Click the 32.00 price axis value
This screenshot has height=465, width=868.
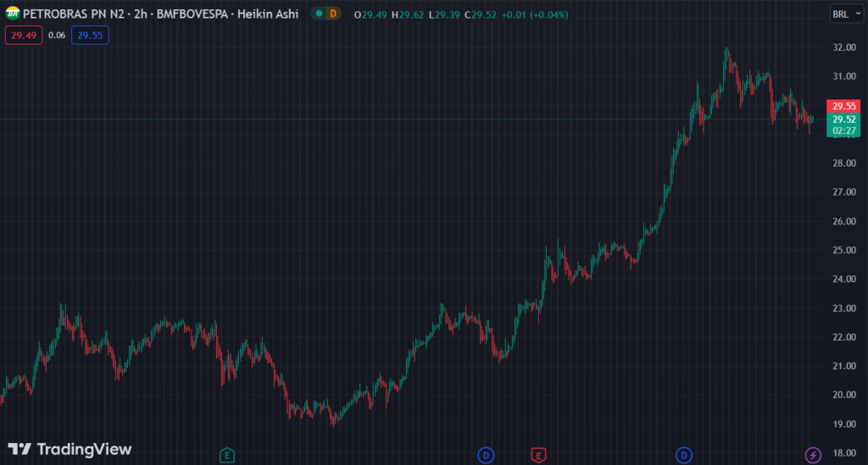point(844,47)
